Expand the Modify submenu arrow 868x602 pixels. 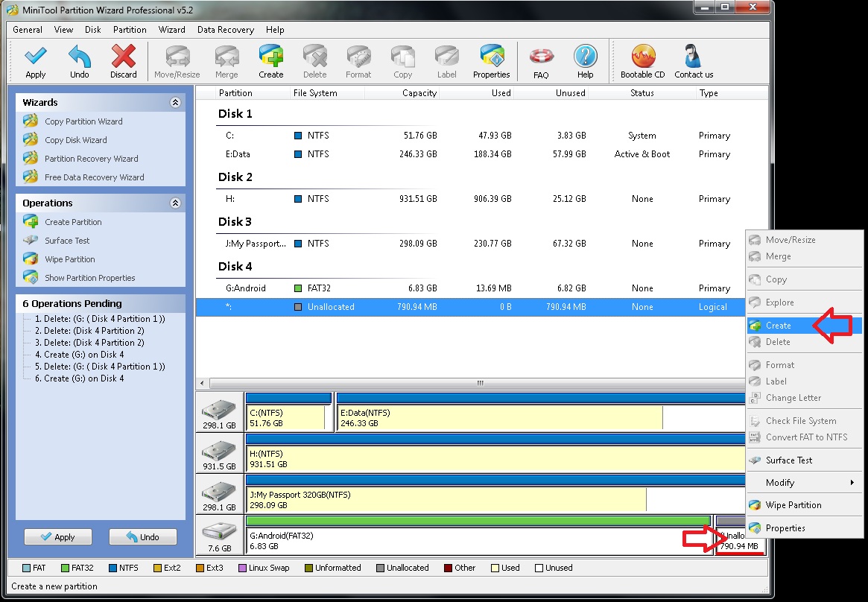tap(852, 483)
